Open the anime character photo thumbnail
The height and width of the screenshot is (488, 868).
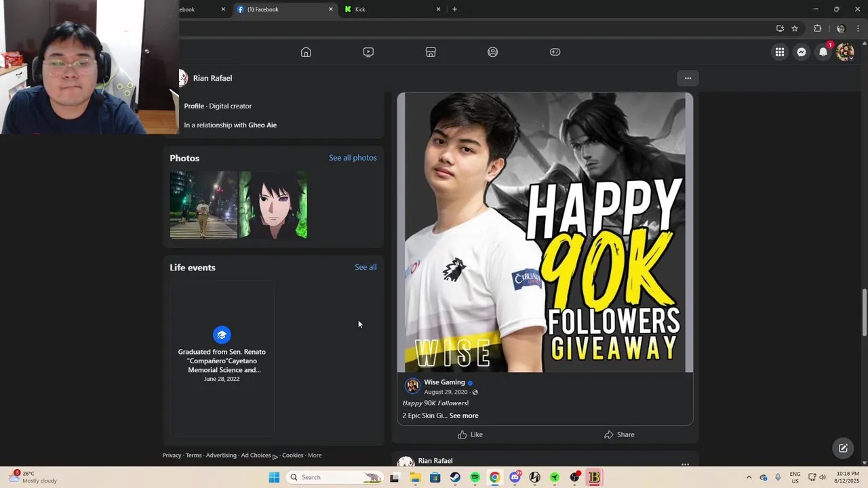273,205
